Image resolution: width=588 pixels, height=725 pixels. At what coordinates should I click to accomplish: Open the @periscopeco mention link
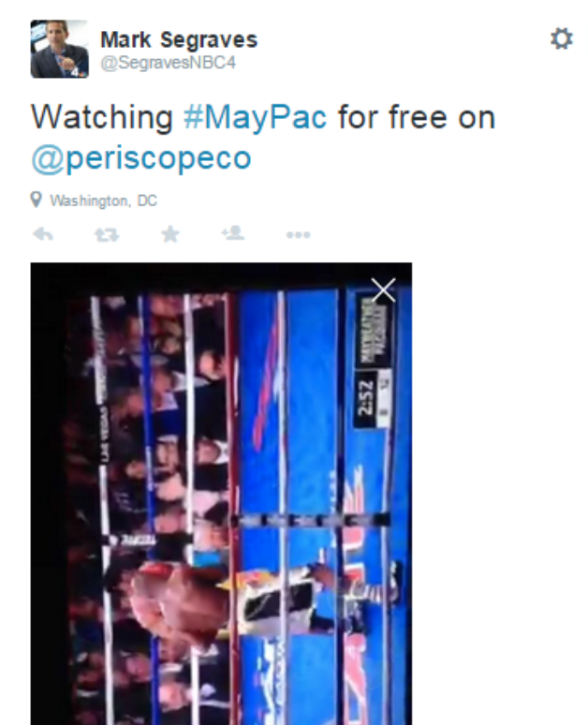click(141, 158)
